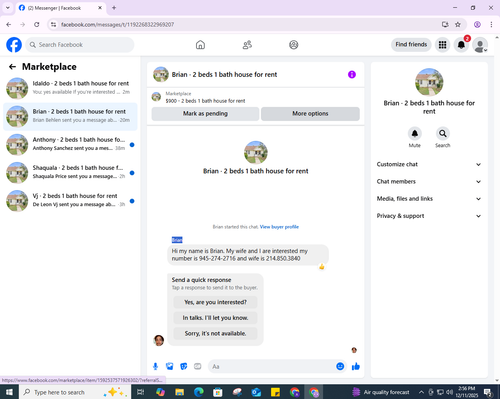Open the emoji picker in message box
Screen dimensions: 500x399
click(340, 366)
